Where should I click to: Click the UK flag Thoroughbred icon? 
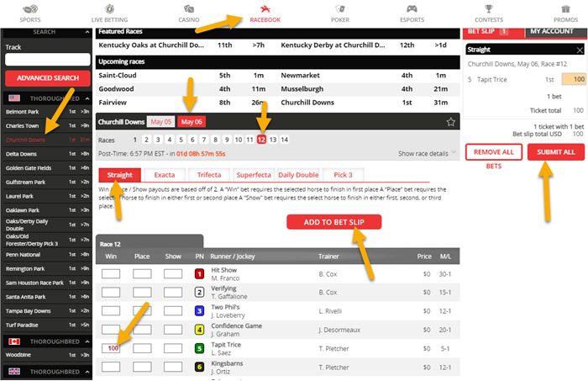coord(14,372)
